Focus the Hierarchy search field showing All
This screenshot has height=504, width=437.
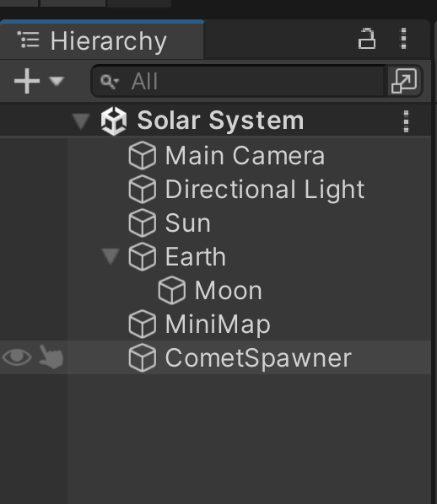(238, 81)
